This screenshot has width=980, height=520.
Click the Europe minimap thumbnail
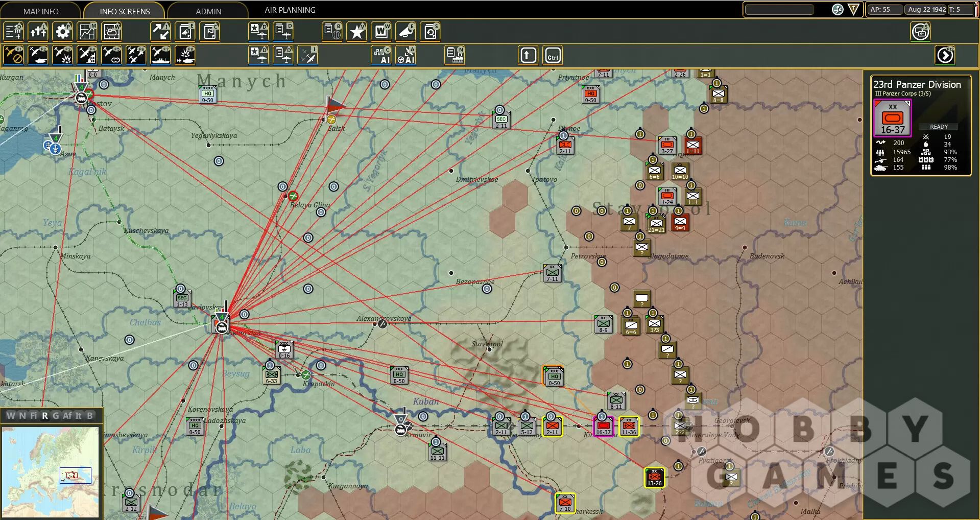50,471
